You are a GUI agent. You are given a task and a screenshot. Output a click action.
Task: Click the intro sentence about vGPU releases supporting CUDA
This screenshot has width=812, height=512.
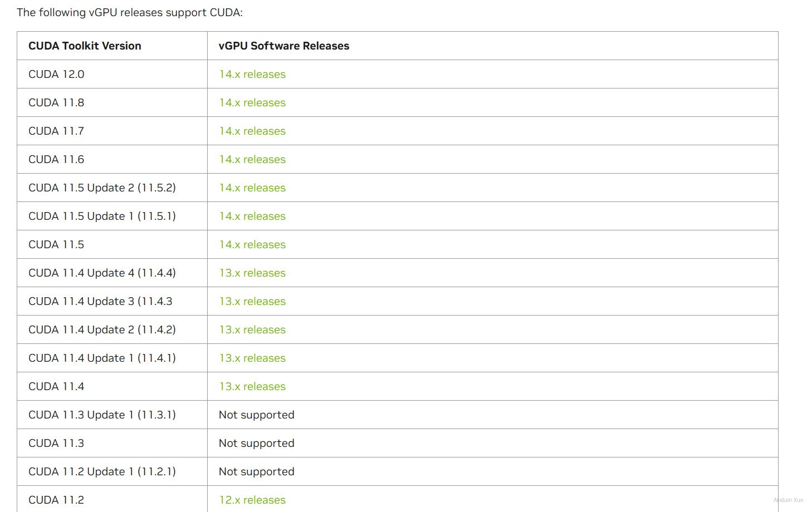click(x=130, y=13)
